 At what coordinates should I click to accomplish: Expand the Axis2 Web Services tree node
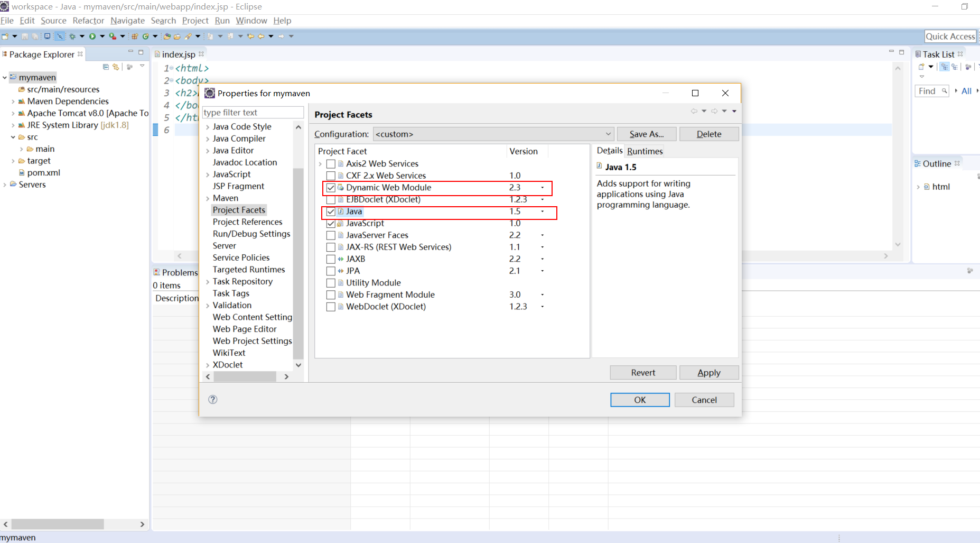tap(320, 164)
